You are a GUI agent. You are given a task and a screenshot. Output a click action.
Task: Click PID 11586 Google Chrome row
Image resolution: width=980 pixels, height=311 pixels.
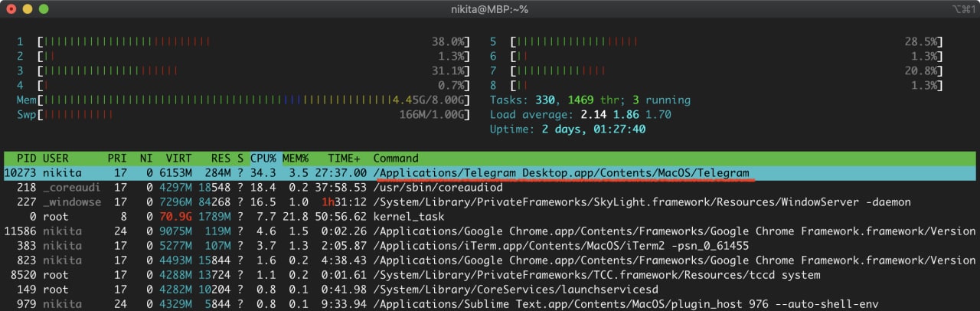click(490, 232)
